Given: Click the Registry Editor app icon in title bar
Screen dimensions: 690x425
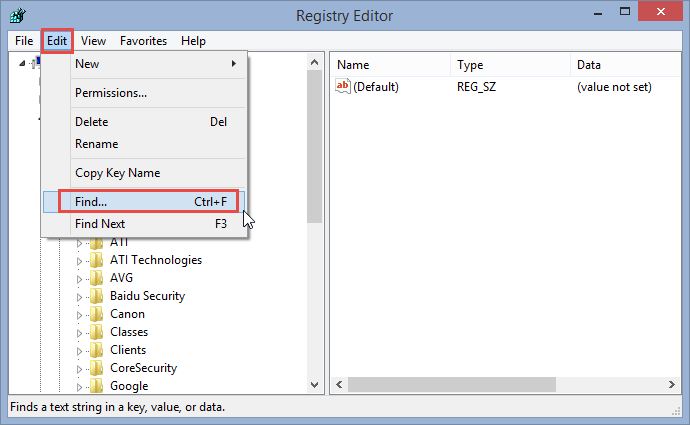Looking at the screenshot, I should tap(18, 15).
